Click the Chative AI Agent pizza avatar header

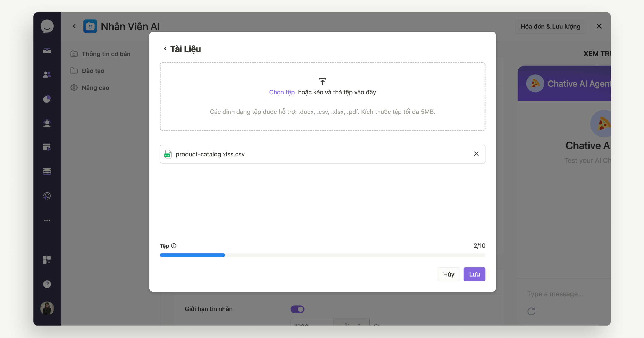[x=535, y=83]
